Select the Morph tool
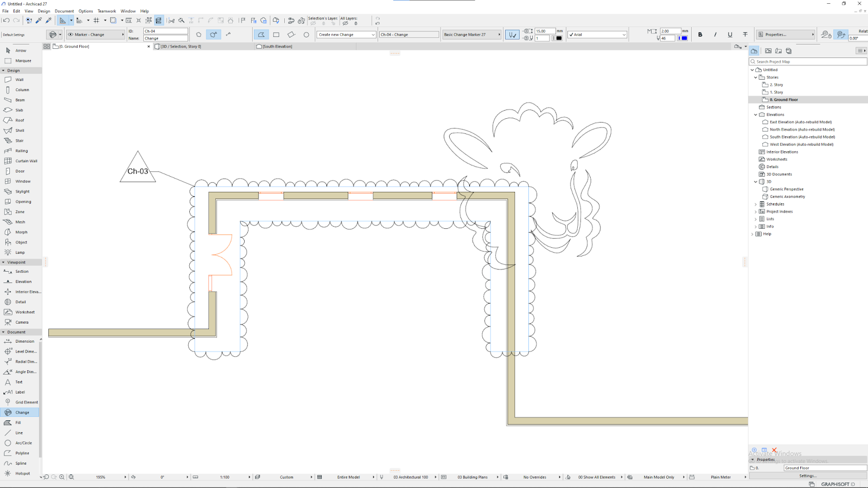The image size is (868, 488). tap(20, 232)
